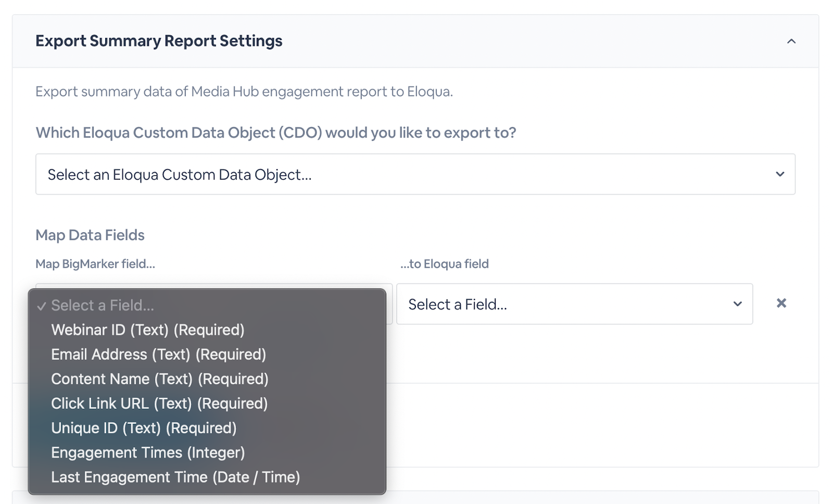Select Content Name (Text) (Required) option
Image resolution: width=833 pixels, height=504 pixels.
207,379
